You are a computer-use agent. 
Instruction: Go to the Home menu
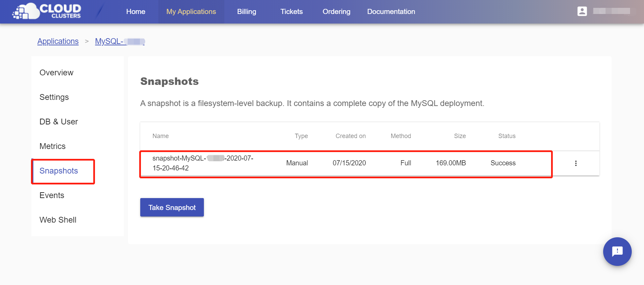click(x=136, y=12)
